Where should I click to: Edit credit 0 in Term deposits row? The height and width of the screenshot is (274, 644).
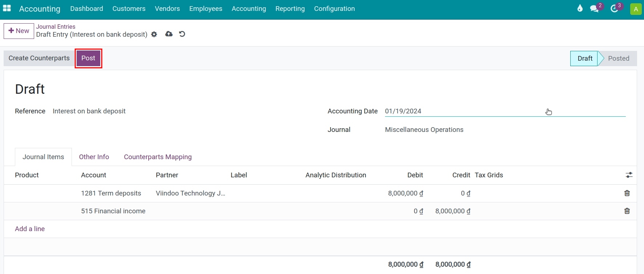(x=465, y=193)
